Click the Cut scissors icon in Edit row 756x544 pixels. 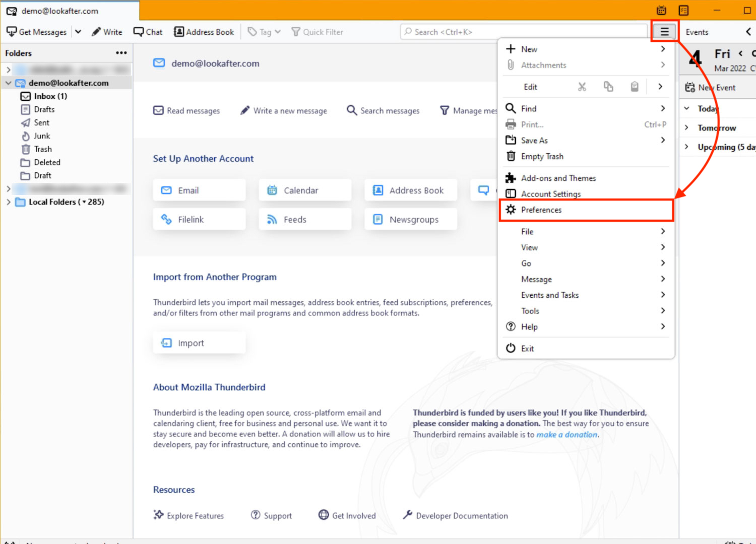582,87
